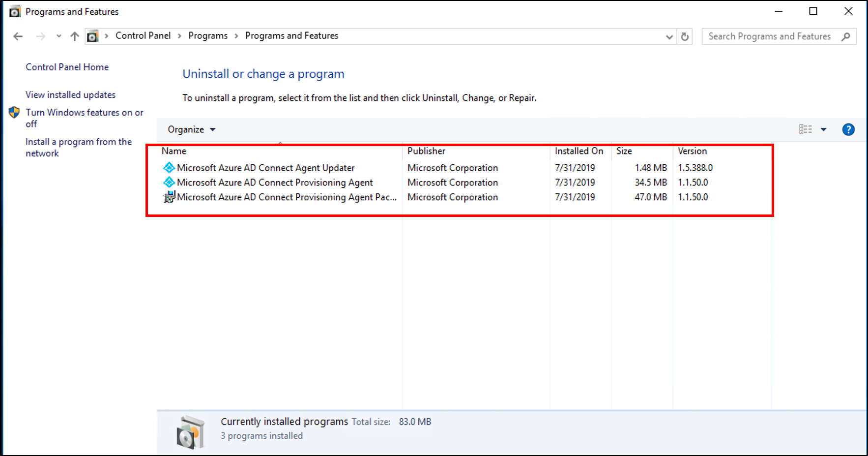Screen dimensions: 868x456
Task: Click the Provisioning Agent program icon
Action: [169, 182]
